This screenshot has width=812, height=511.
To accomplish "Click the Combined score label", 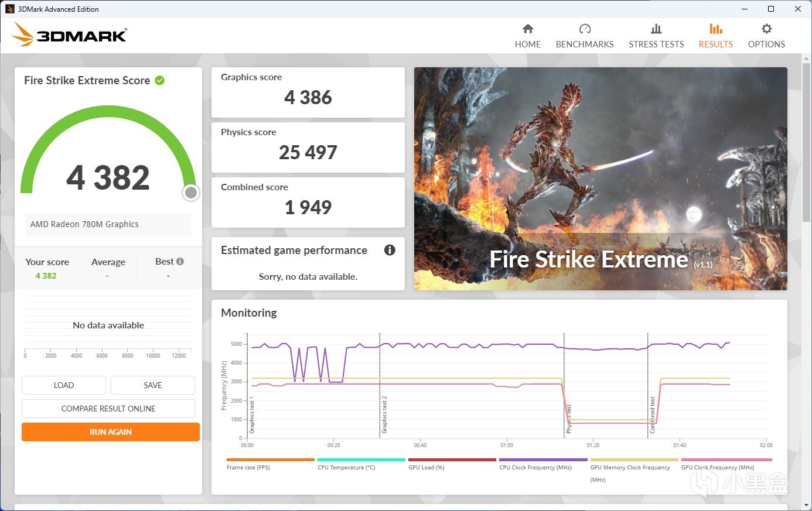I will [x=254, y=187].
